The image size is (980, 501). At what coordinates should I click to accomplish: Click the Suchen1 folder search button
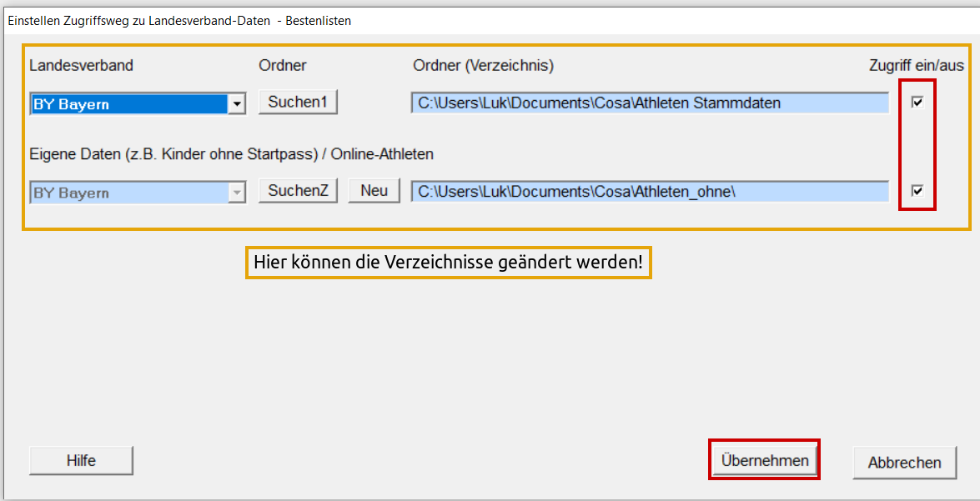298,103
